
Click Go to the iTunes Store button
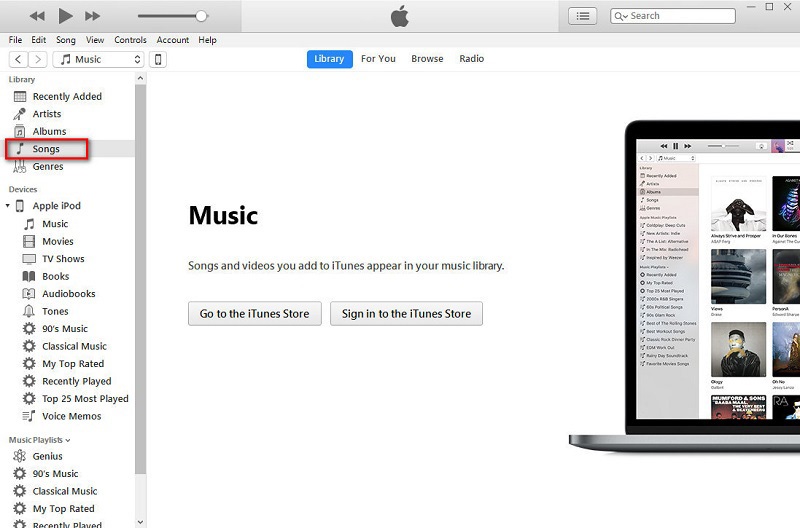click(x=255, y=313)
